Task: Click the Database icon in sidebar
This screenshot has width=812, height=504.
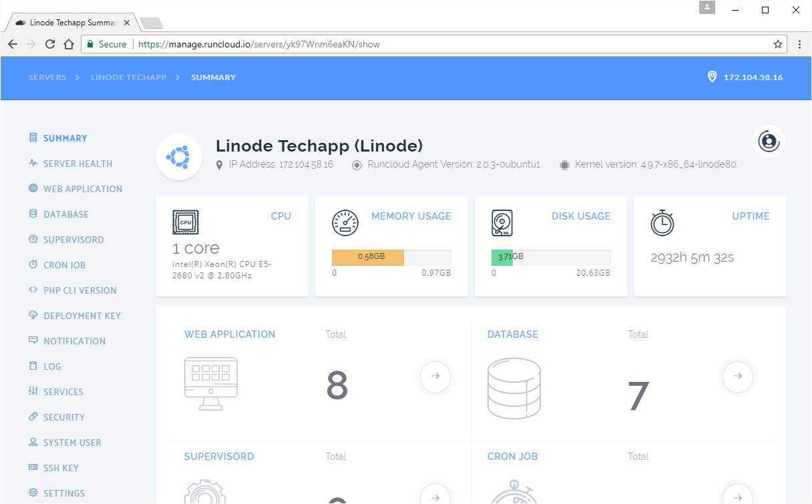Action: [x=33, y=214]
